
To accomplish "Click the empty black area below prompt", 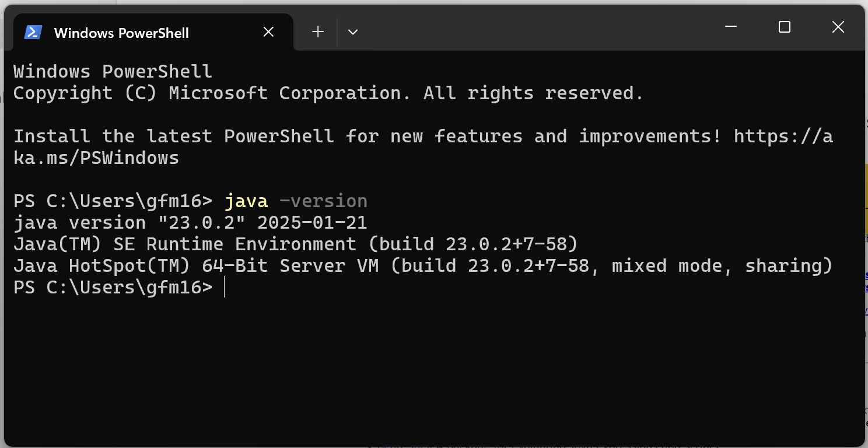I will (x=434, y=367).
